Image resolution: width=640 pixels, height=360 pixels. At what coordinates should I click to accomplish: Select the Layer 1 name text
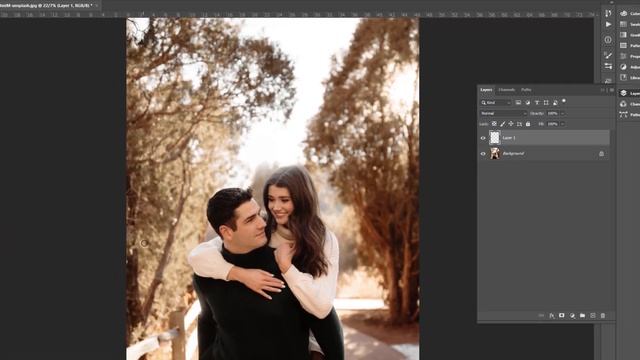tap(509, 138)
